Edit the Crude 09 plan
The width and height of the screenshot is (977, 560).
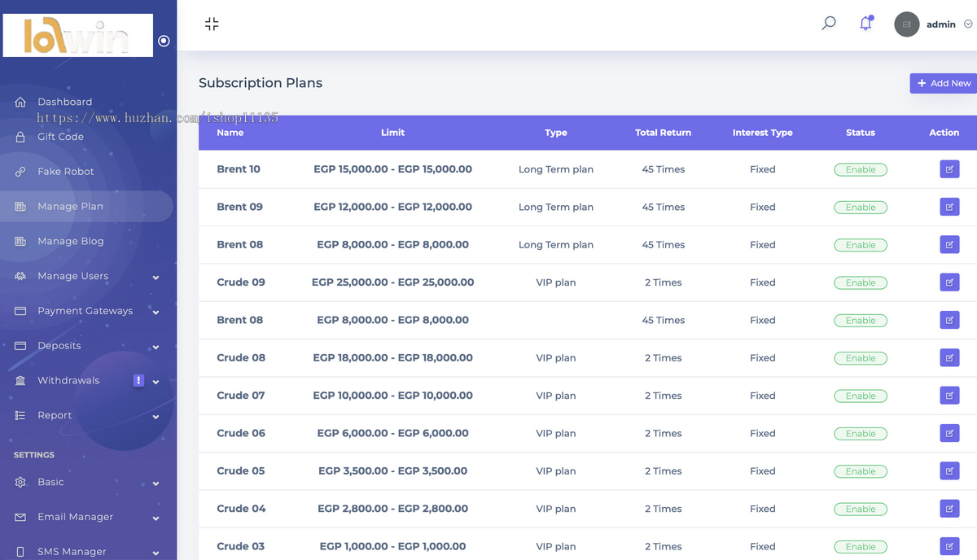[x=949, y=282]
